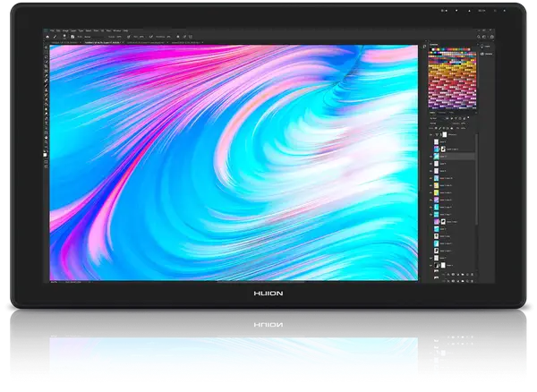This screenshot has width=537, height=392.
Task: Toggle layer filtering on/off switch
Action: click(468, 117)
